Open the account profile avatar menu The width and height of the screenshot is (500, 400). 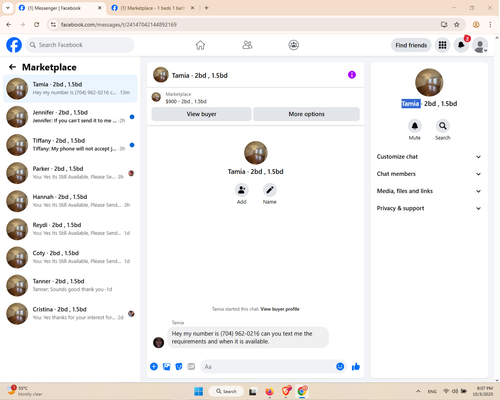point(480,45)
